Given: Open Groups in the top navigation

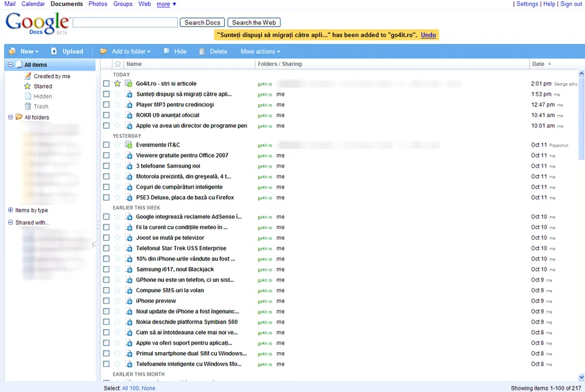Looking at the screenshot, I should [123, 4].
